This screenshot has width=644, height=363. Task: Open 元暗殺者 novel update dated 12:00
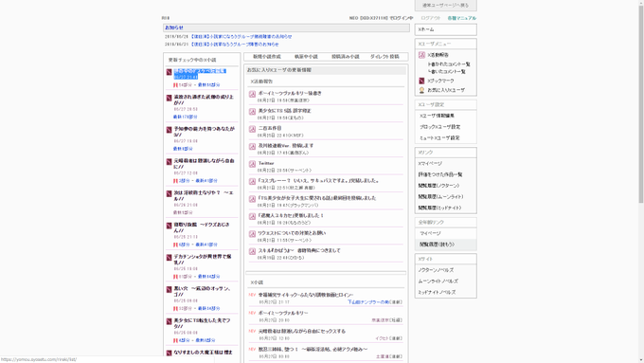coord(301,332)
